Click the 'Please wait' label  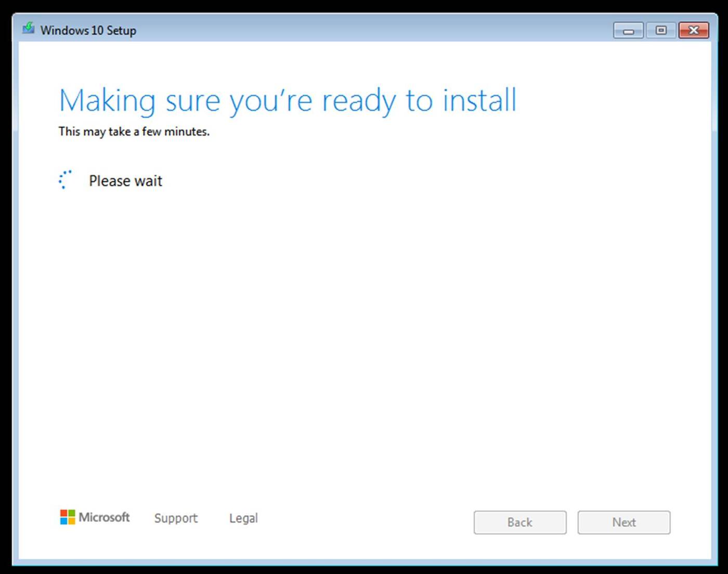coord(125,181)
